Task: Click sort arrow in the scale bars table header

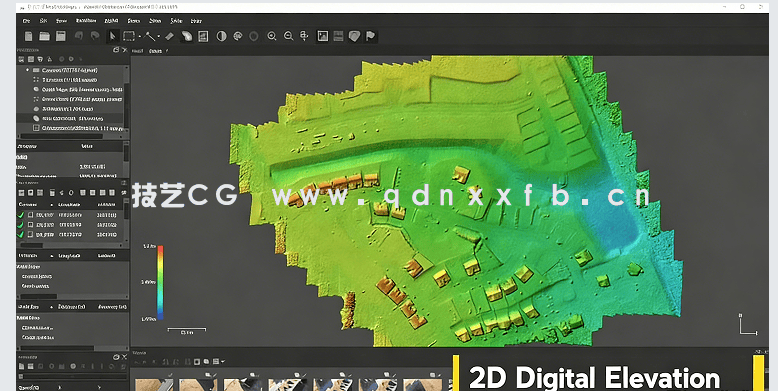Action: (52, 307)
